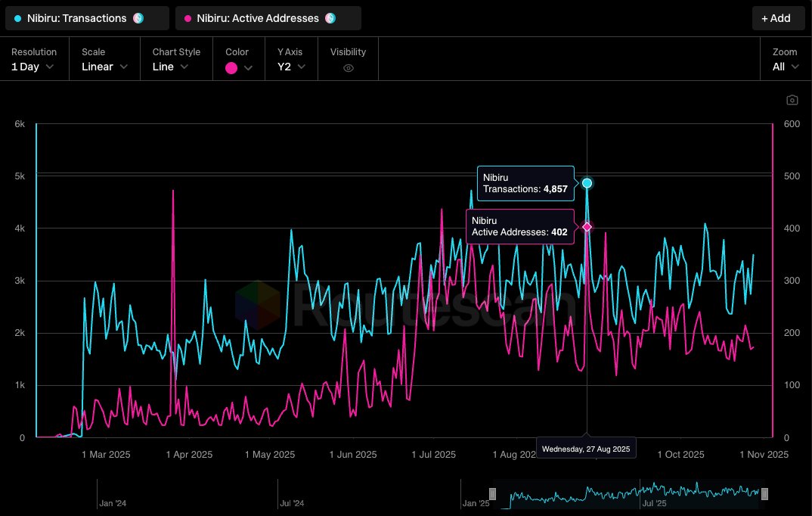Click the cyan Transactions data point marker

pyautogui.click(x=587, y=183)
